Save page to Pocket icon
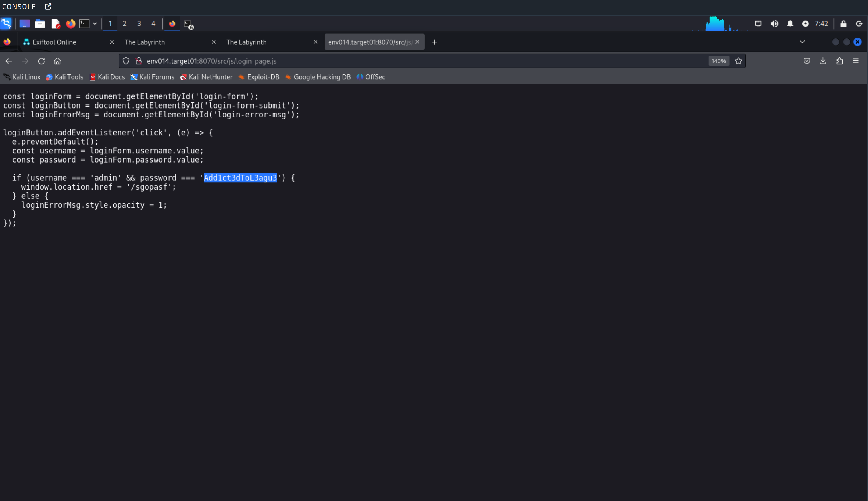This screenshot has width=868, height=501. (x=807, y=61)
